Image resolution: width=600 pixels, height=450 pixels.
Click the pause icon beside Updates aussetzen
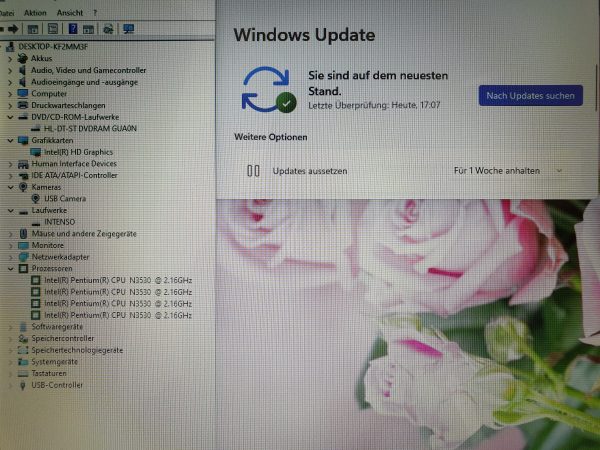[x=253, y=171]
